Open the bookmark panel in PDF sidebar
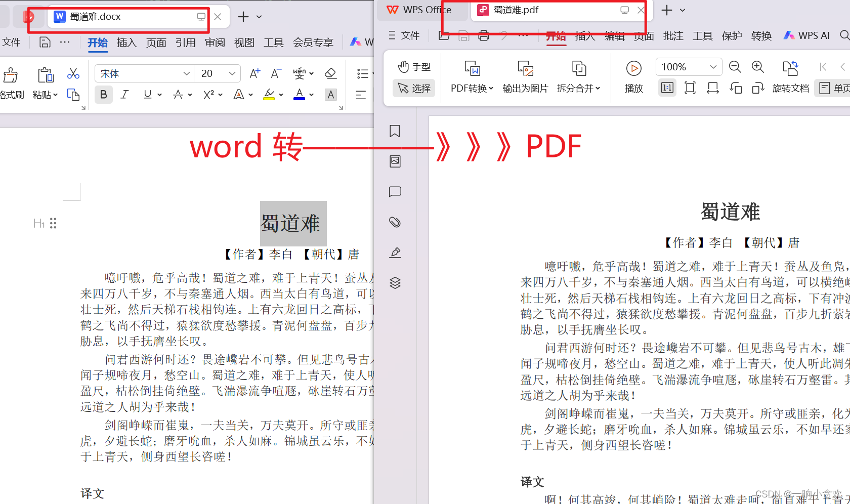This screenshot has width=850, height=504. click(395, 131)
